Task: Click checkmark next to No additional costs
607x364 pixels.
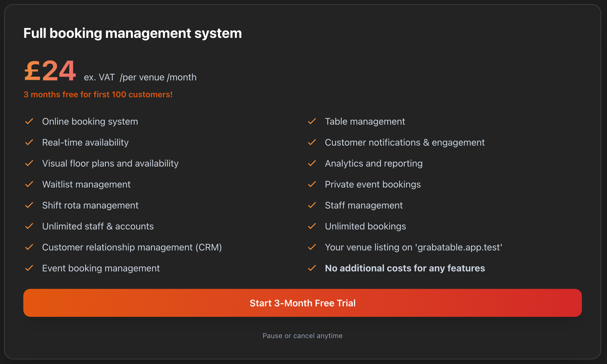Action: (x=312, y=268)
